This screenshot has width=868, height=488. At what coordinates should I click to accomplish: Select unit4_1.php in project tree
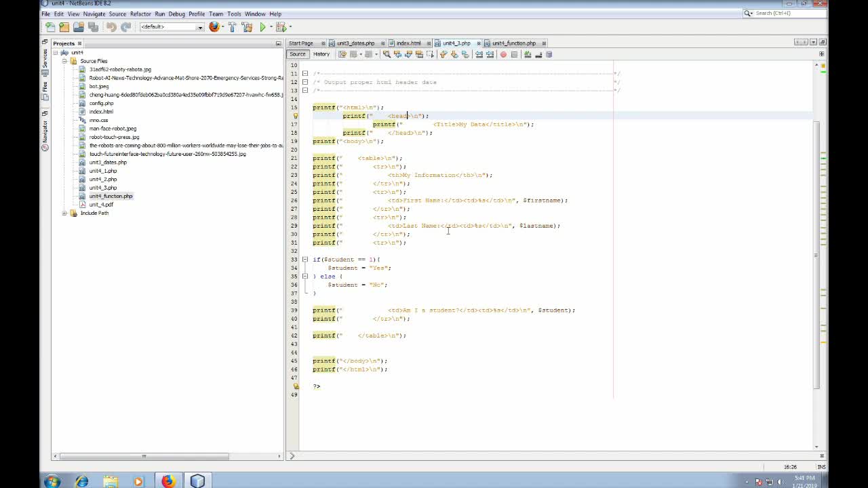[x=103, y=171]
